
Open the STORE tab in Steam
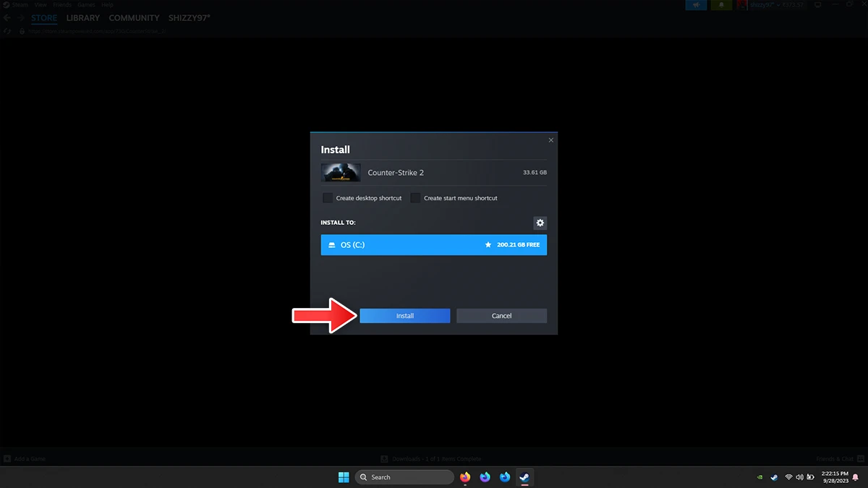(44, 18)
